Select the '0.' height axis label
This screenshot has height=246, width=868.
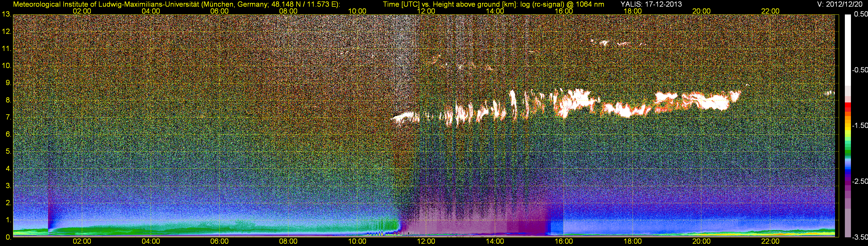[x=8, y=237]
